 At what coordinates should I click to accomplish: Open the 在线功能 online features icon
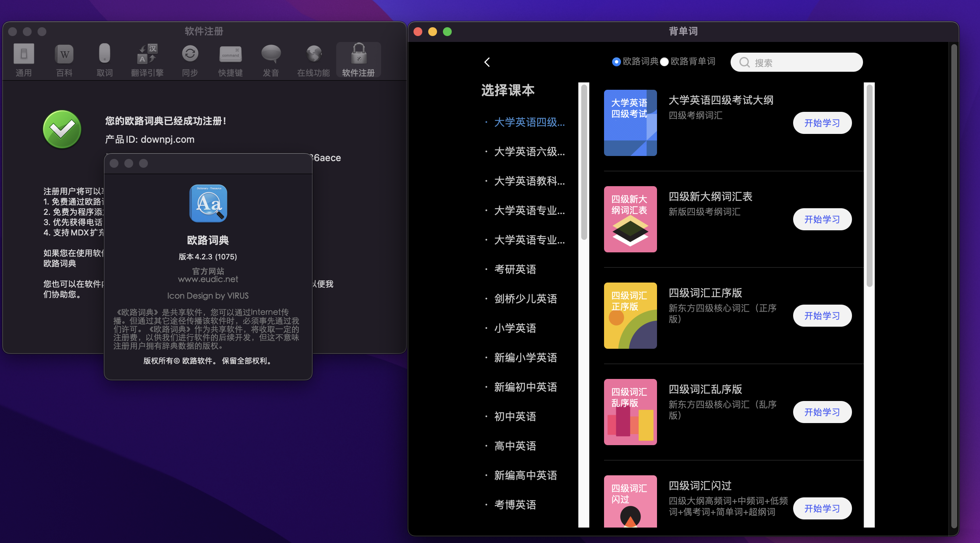313,54
